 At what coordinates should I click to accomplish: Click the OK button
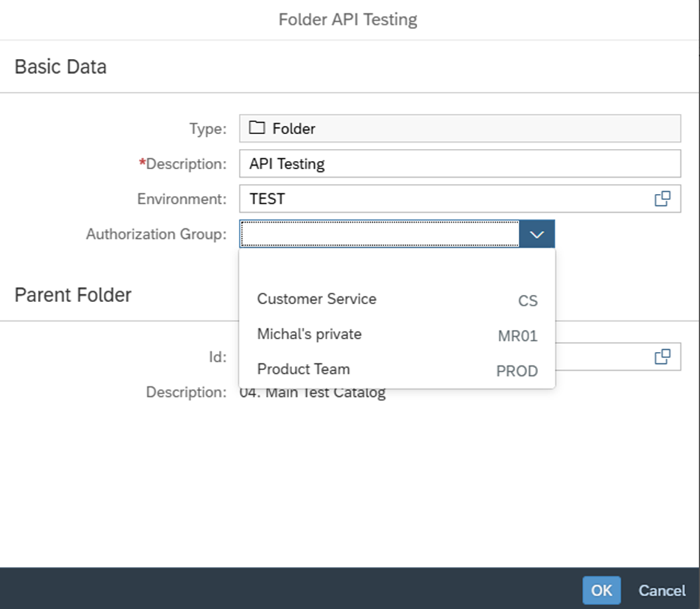click(601, 591)
